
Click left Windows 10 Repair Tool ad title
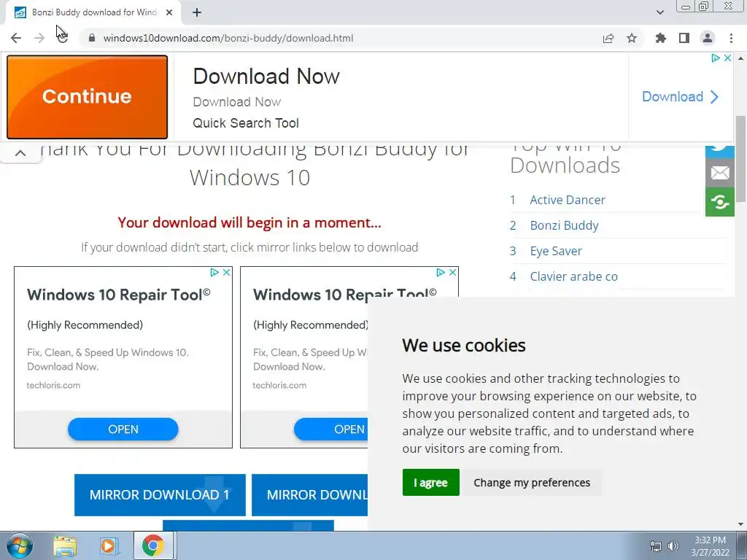click(119, 295)
